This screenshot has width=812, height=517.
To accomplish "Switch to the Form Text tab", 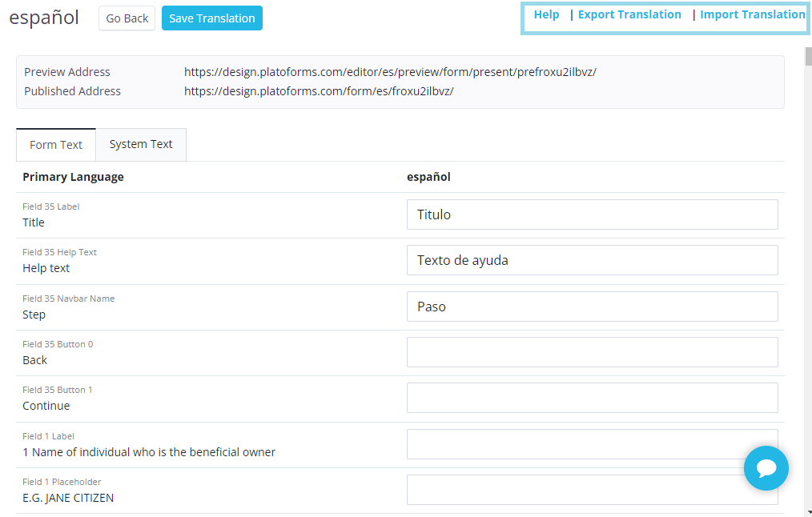I will tap(56, 145).
